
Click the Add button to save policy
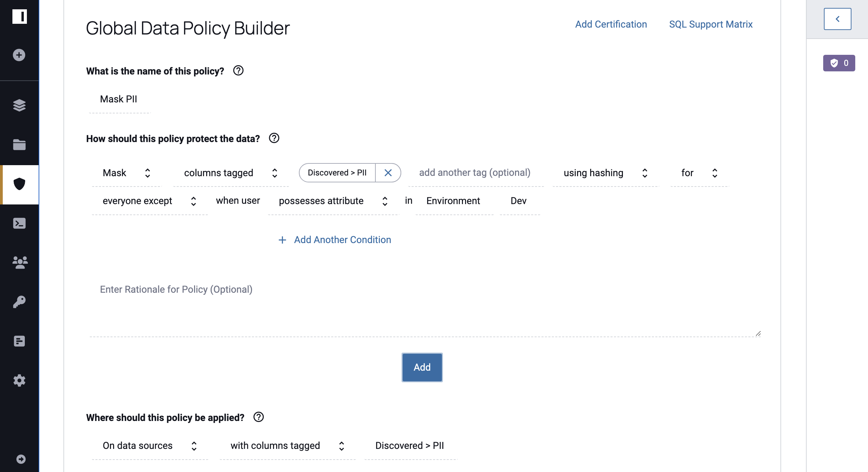tap(422, 367)
